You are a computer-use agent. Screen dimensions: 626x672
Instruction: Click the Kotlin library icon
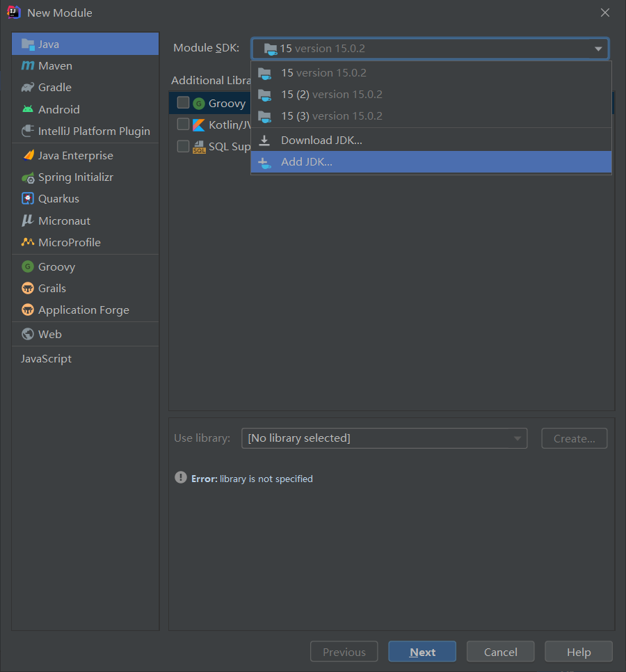pyautogui.click(x=199, y=125)
